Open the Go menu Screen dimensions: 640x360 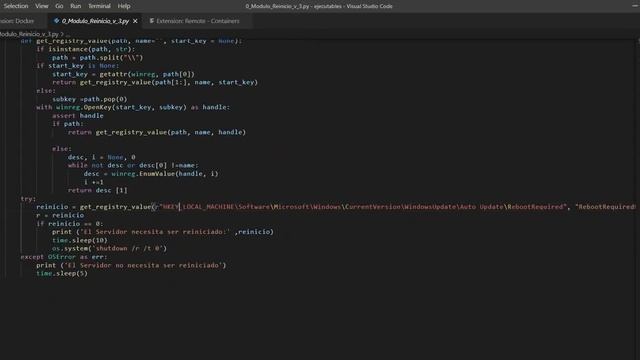tap(59, 6)
